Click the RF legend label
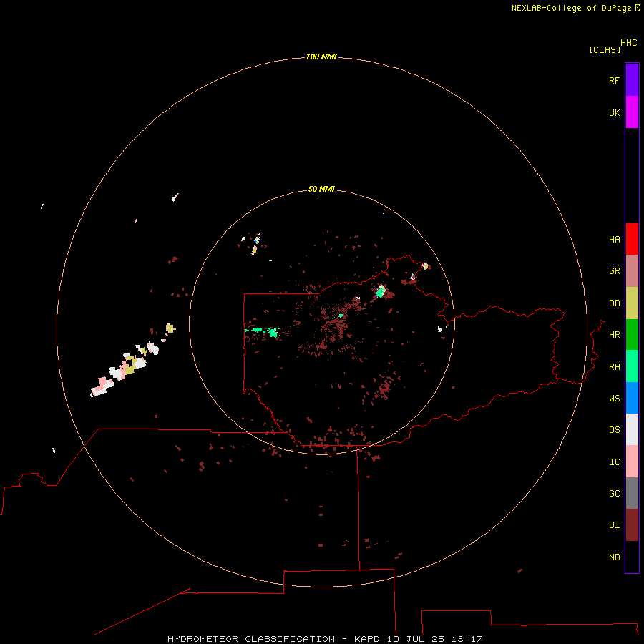This screenshot has height=644, width=644. [614, 80]
